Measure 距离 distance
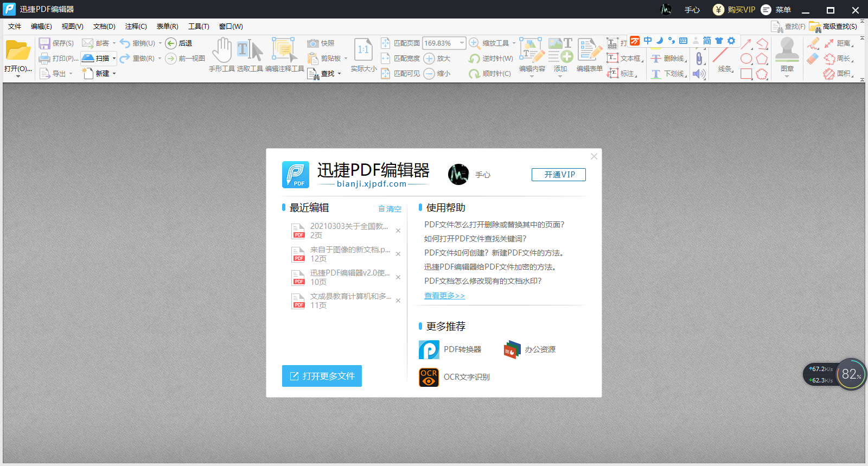This screenshot has width=868, height=466. click(838, 43)
